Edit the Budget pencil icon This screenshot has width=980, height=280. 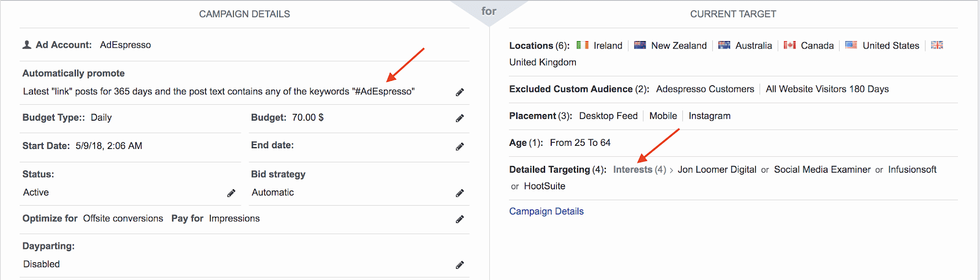click(460, 118)
